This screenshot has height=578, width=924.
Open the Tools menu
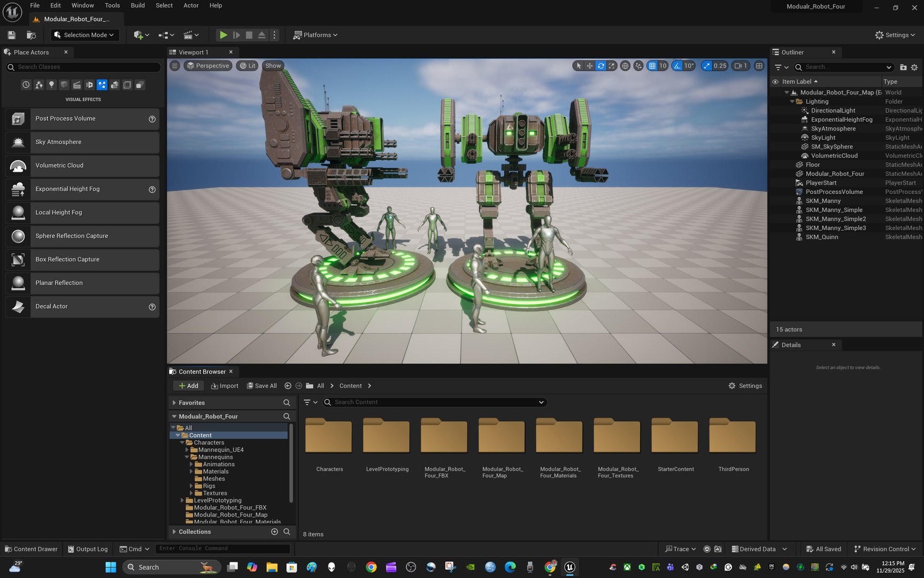(x=112, y=5)
